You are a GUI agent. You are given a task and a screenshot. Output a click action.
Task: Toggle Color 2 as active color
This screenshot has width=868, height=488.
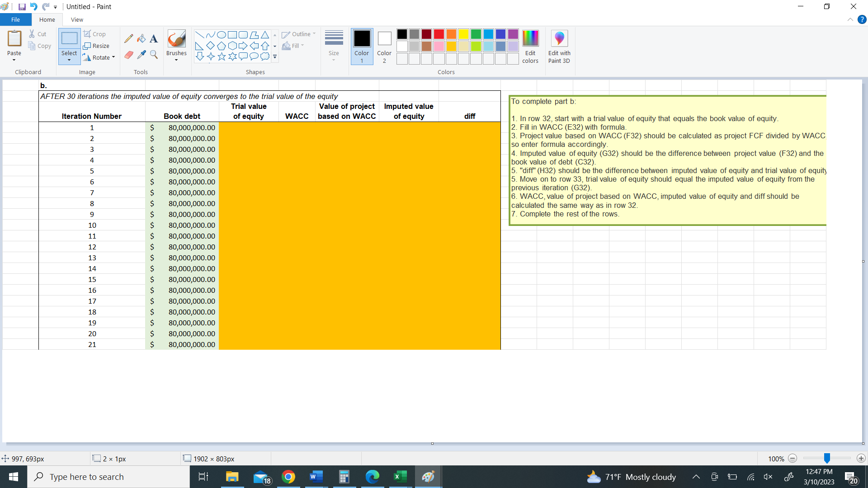tap(384, 46)
